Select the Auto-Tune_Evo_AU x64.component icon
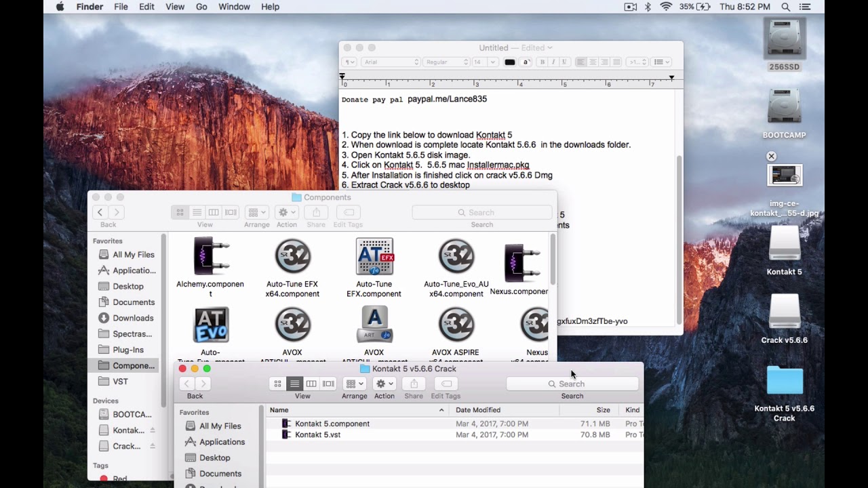The image size is (868, 488). (x=456, y=256)
